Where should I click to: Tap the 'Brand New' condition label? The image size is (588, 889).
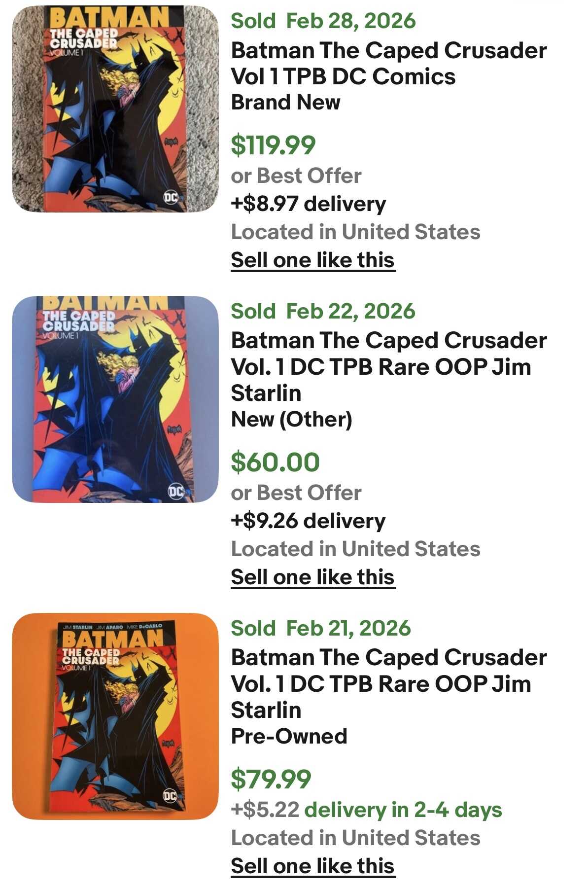point(285,103)
